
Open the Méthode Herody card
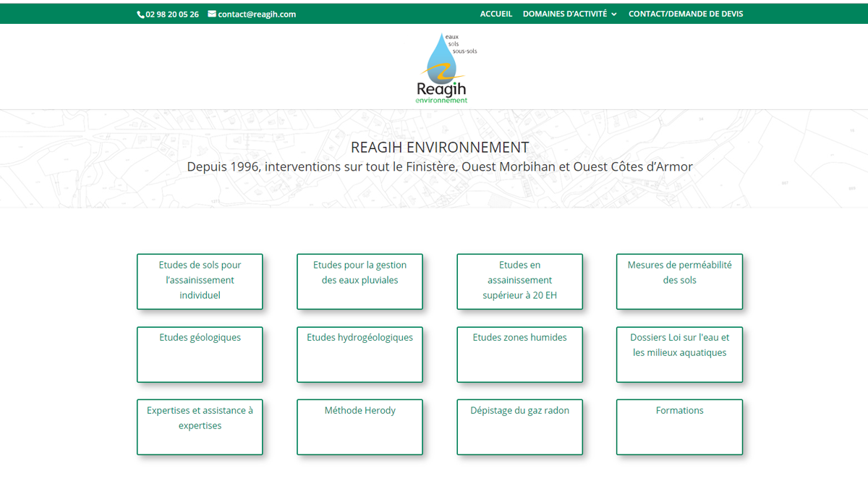coord(359,427)
